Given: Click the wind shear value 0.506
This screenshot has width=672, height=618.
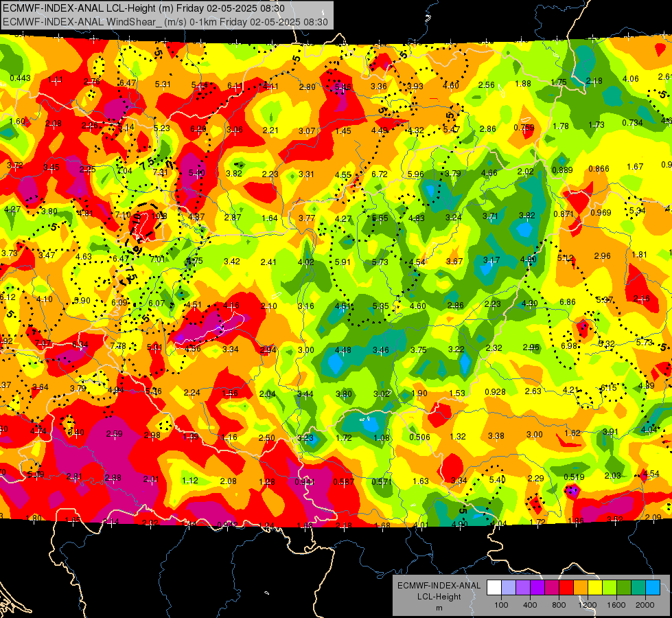Looking at the screenshot, I should point(419,437).
